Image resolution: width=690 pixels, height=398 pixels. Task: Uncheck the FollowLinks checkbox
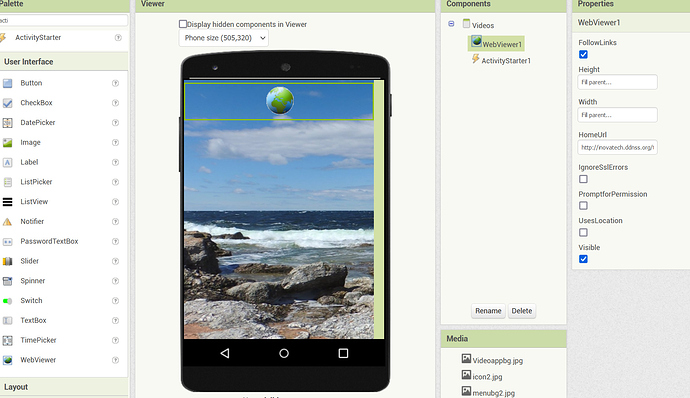click(x=583, y=55)
